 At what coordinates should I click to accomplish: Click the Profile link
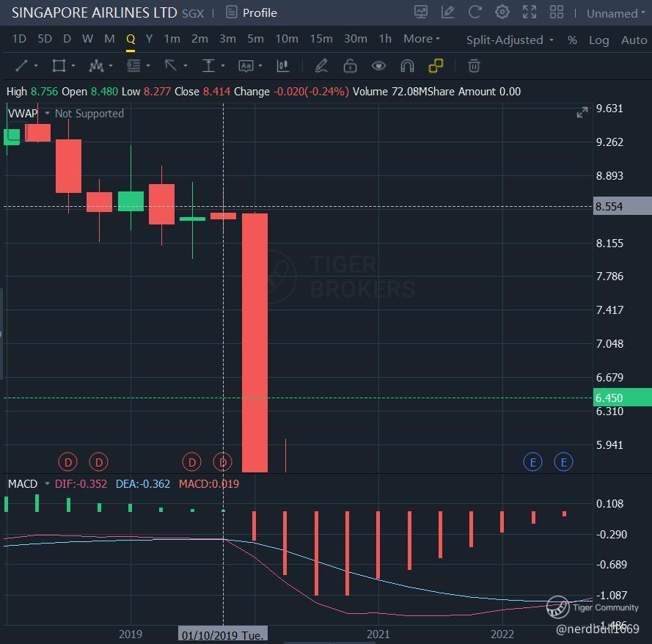[260, 13]
